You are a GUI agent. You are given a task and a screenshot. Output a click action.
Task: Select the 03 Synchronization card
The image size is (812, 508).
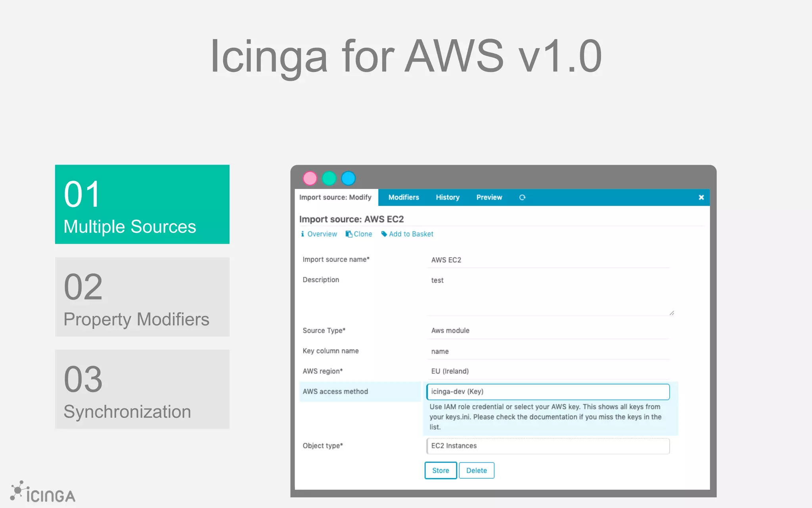click(142, 389)
